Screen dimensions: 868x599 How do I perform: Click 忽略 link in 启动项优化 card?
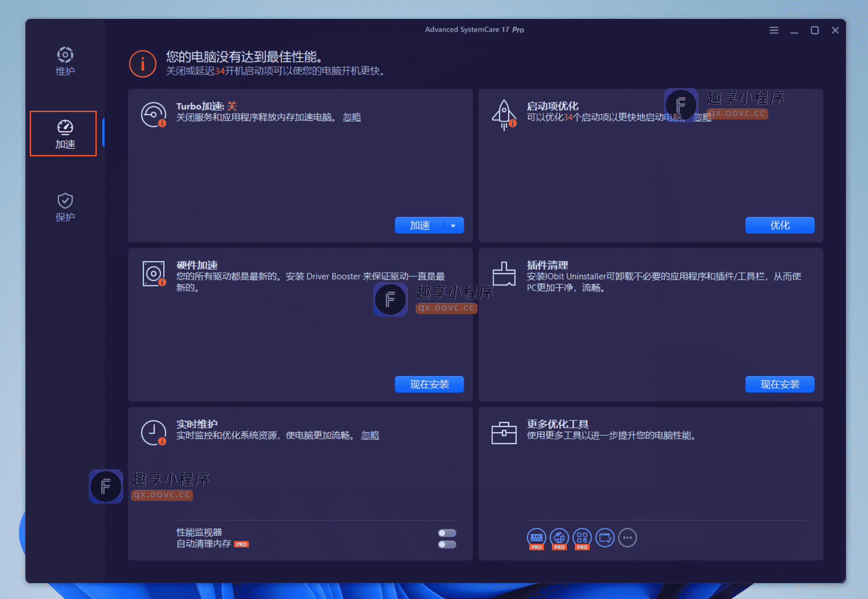[702, 117]
